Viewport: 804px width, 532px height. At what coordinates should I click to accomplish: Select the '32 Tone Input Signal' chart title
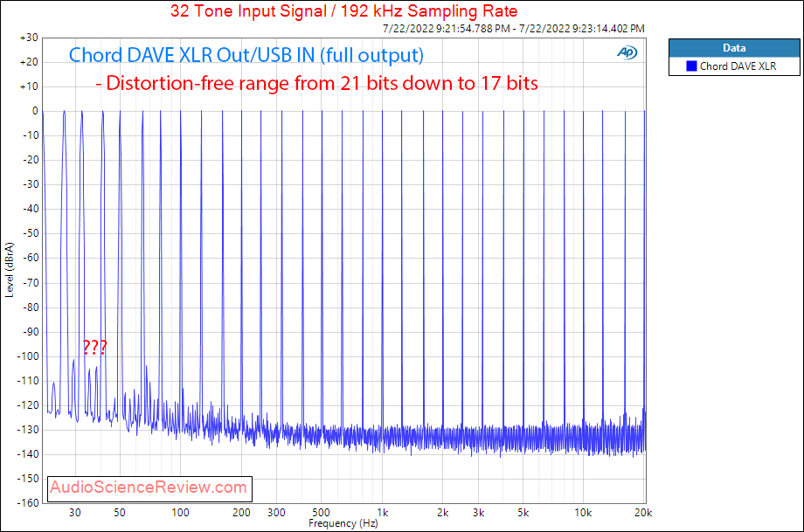point(343,10)
